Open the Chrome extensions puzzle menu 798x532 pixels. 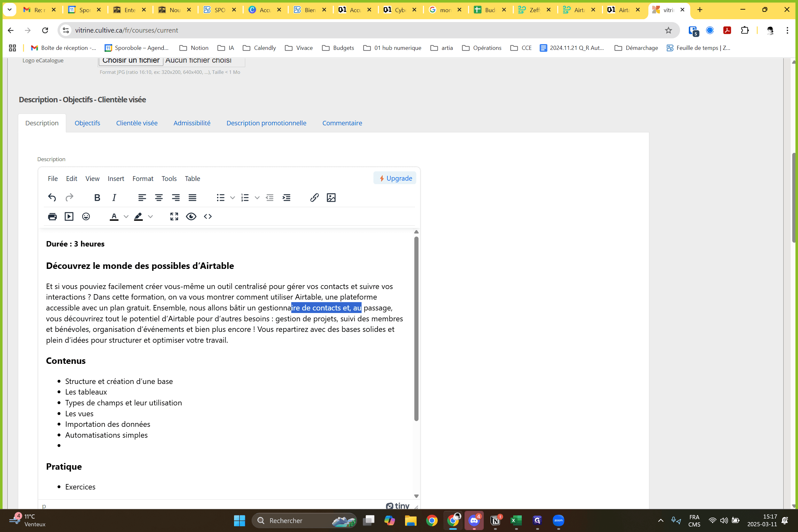click(745, 30)
